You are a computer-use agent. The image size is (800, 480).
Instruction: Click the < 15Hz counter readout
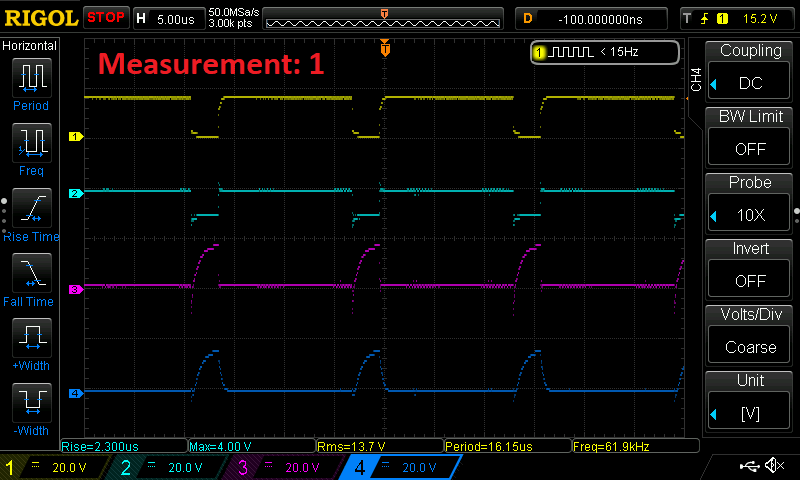[619, 52]
